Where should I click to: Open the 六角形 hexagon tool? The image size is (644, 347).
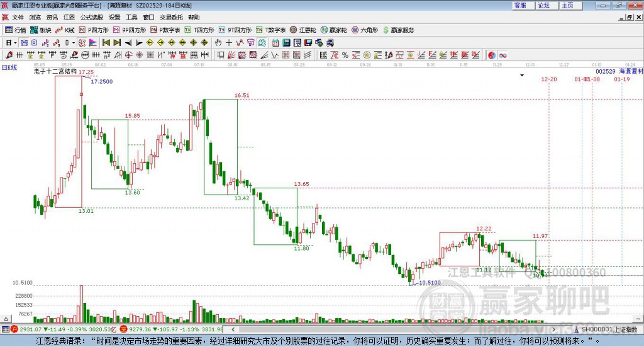[x=365, y=30]
